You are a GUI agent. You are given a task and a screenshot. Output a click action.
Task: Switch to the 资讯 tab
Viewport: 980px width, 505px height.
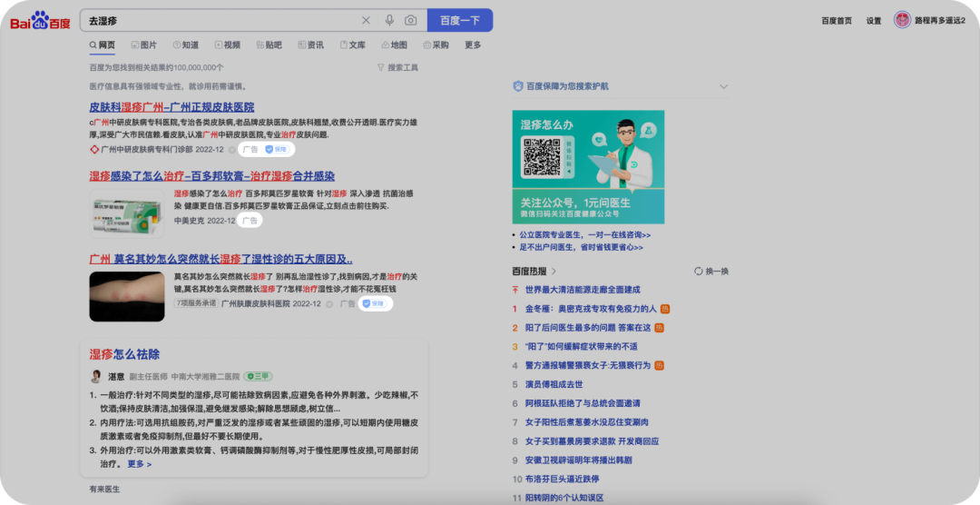(310, 45)
